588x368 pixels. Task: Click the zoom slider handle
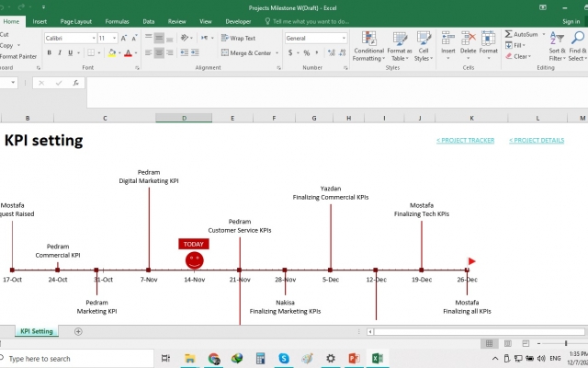point(566,343)
